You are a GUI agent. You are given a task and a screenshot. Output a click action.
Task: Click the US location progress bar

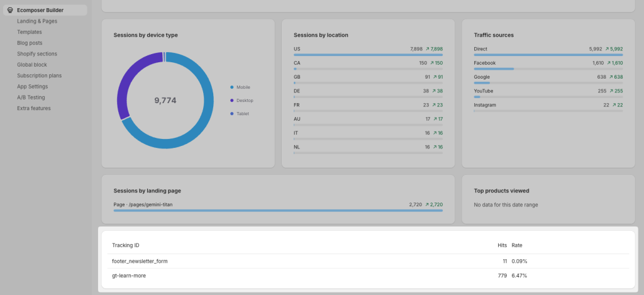pos(368,55)
